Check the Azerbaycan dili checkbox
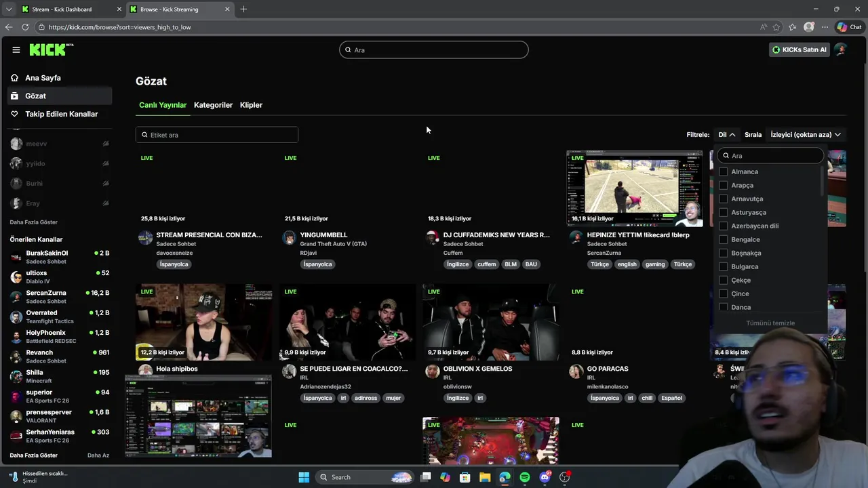The height and width of the screenshot is (488, 868). pos(723,226)
